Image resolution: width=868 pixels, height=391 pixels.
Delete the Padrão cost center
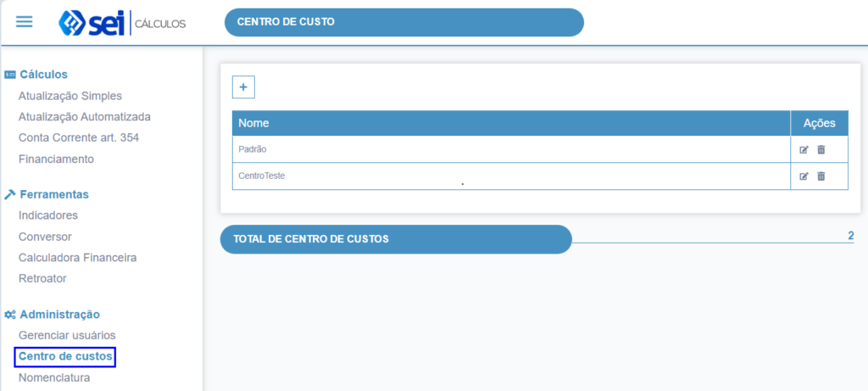point(821,150)
